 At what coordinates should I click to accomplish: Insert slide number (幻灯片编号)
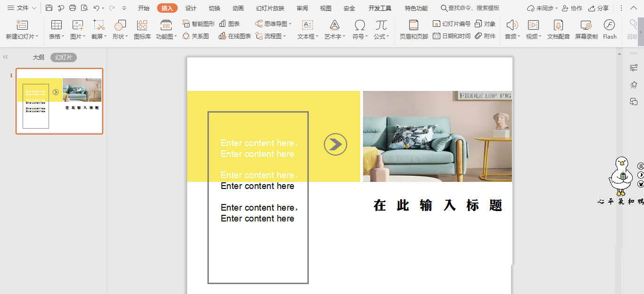(x=452, y=24)
